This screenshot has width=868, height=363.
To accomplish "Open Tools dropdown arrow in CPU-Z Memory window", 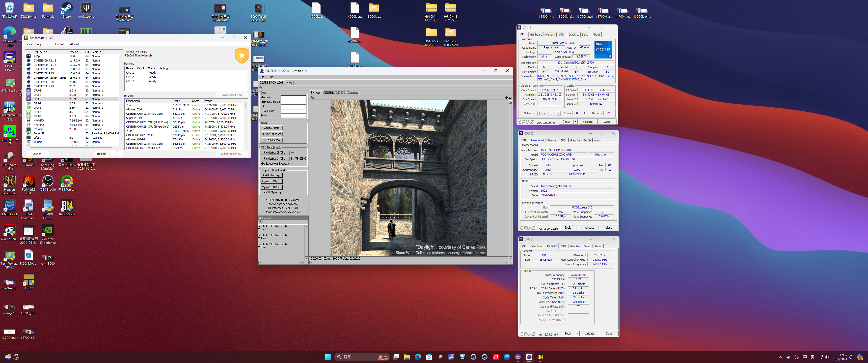I will (x=577, y=333).
